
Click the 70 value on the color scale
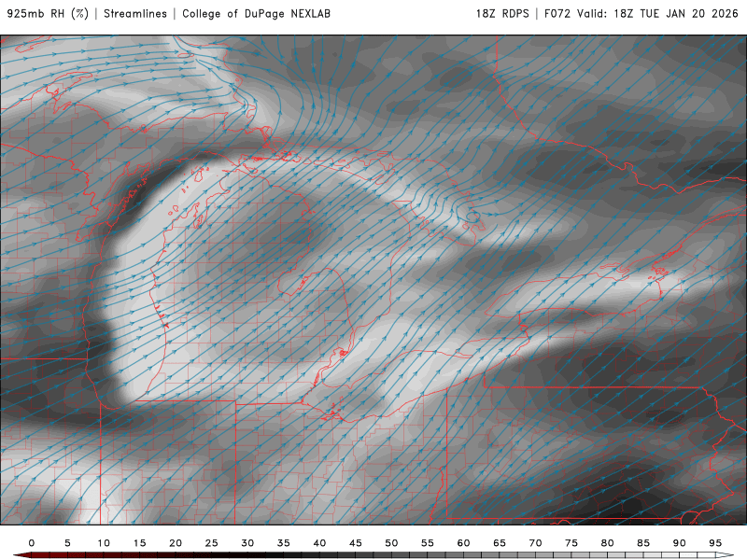click(535, 543)
